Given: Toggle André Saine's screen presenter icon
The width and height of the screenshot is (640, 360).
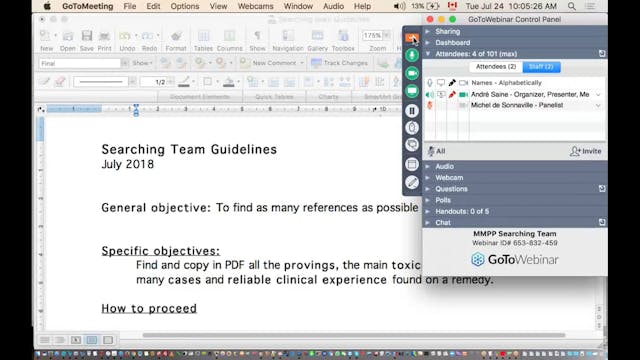Looking at the screenshot, I should 441,95.
